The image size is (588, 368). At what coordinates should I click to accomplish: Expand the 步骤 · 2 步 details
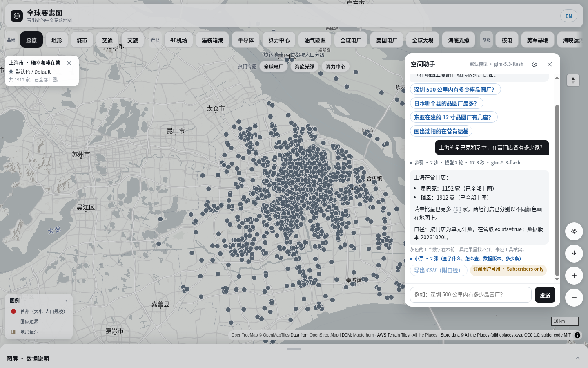[465, 163]
